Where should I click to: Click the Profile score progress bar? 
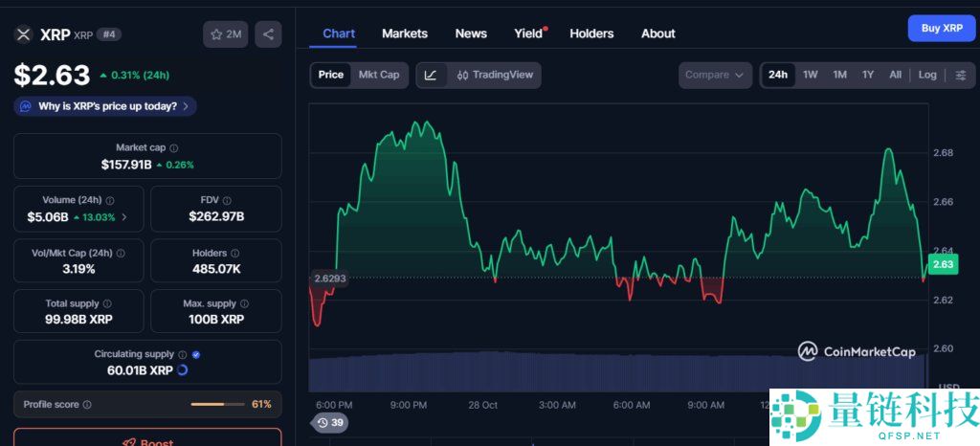point(217,405)
